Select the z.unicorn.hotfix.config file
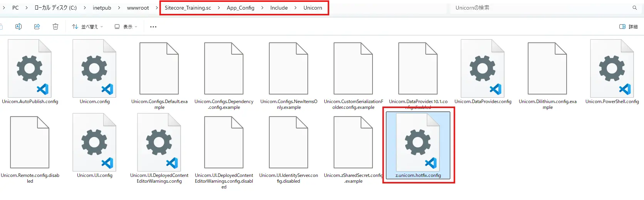This screenshot has width=644, height=200. [418, 146]
